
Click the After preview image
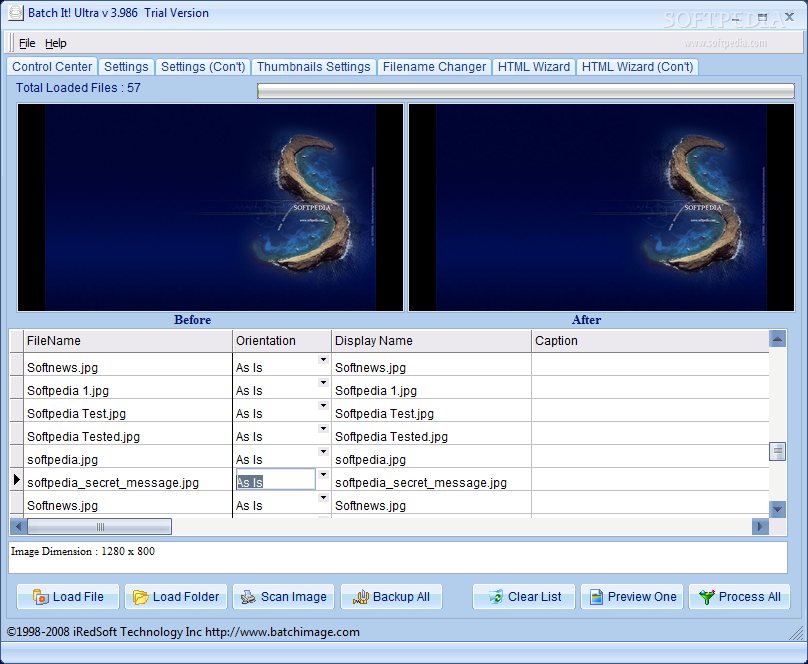(601, 208)
